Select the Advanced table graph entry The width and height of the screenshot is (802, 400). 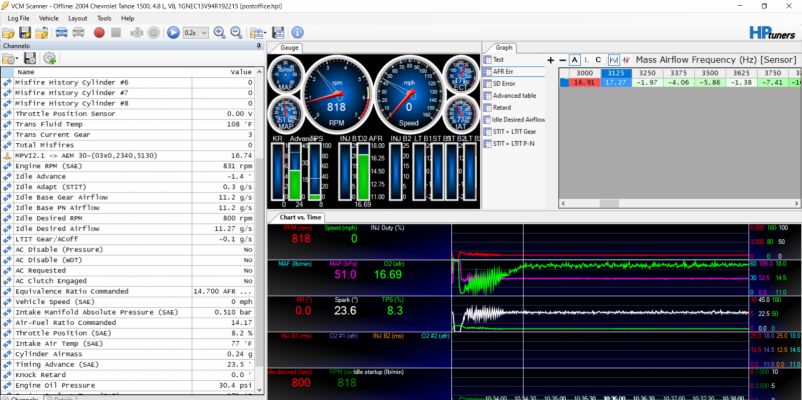[514, 96]
